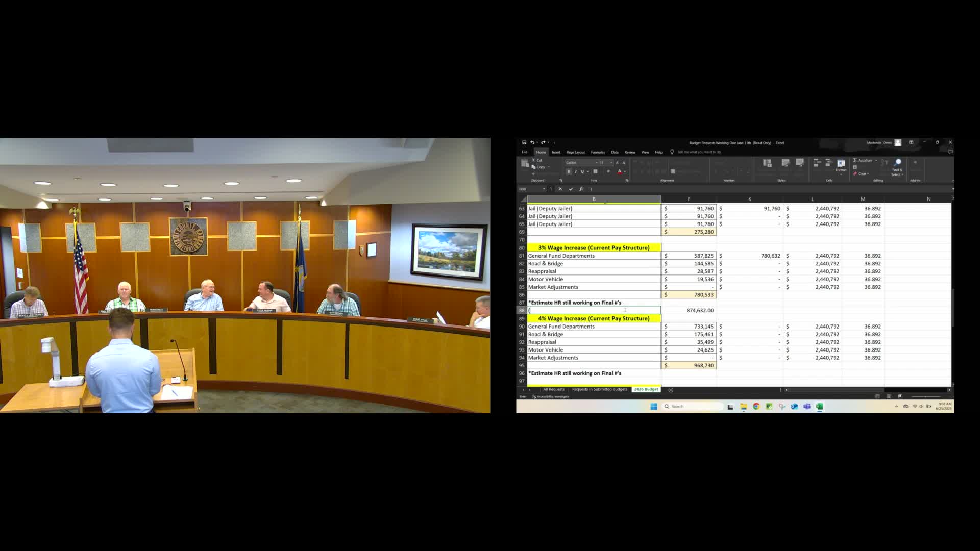Switch to the All Requests sheet tab
The height and width of the screenshot is (551, 980).
click(553, 389)
